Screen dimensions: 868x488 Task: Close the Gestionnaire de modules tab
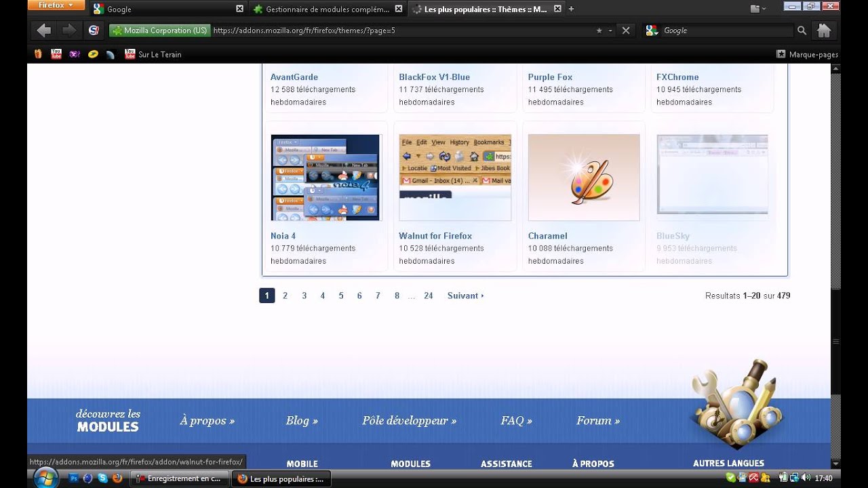pos(399,9)
